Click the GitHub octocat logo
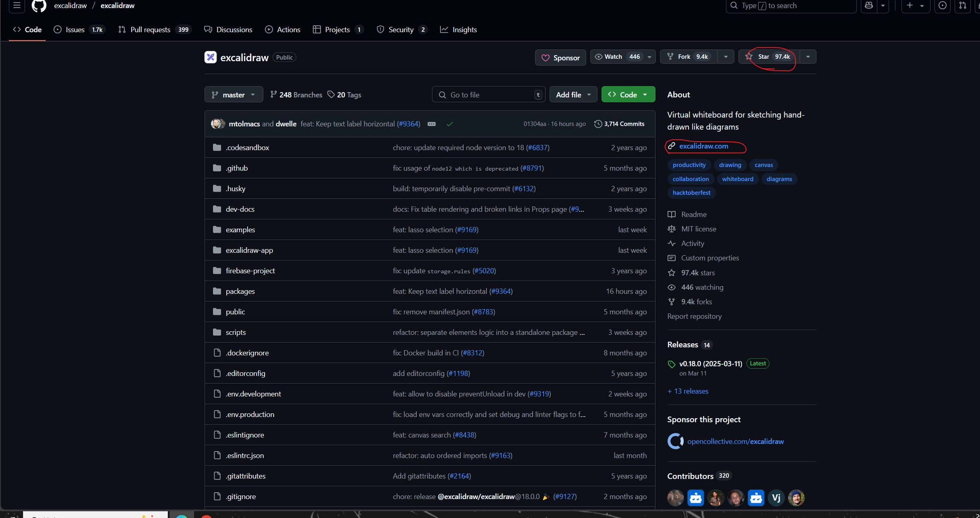Viewport: 980px width, 518px height. pyautogui.click(x=39, y=6)
